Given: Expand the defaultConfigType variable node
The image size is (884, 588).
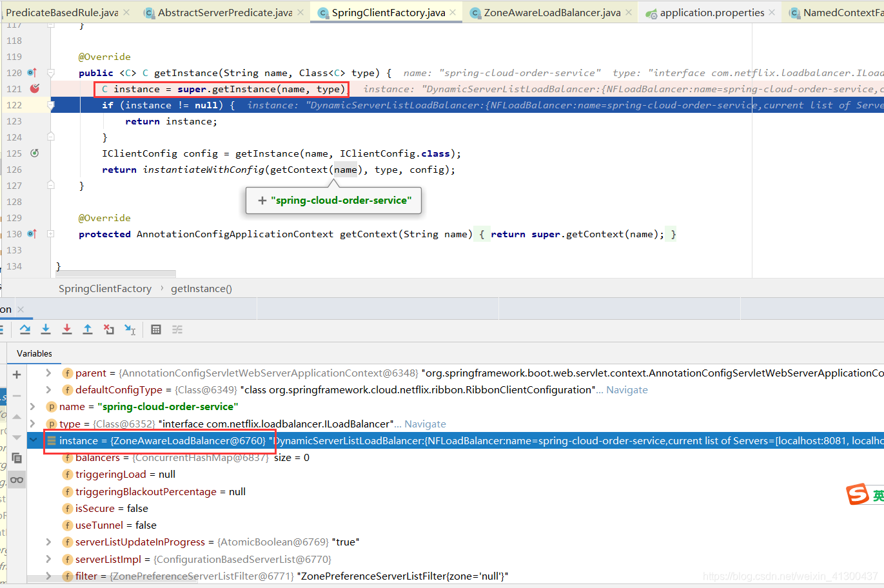Looking at the screenshot, I should [x=48, y=389].
